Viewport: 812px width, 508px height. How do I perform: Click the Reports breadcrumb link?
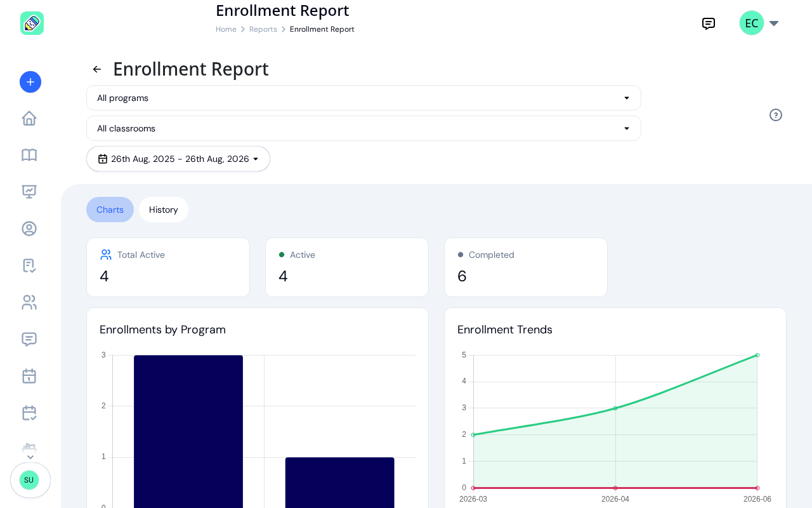pyautogui.click(x=263, y=29)
